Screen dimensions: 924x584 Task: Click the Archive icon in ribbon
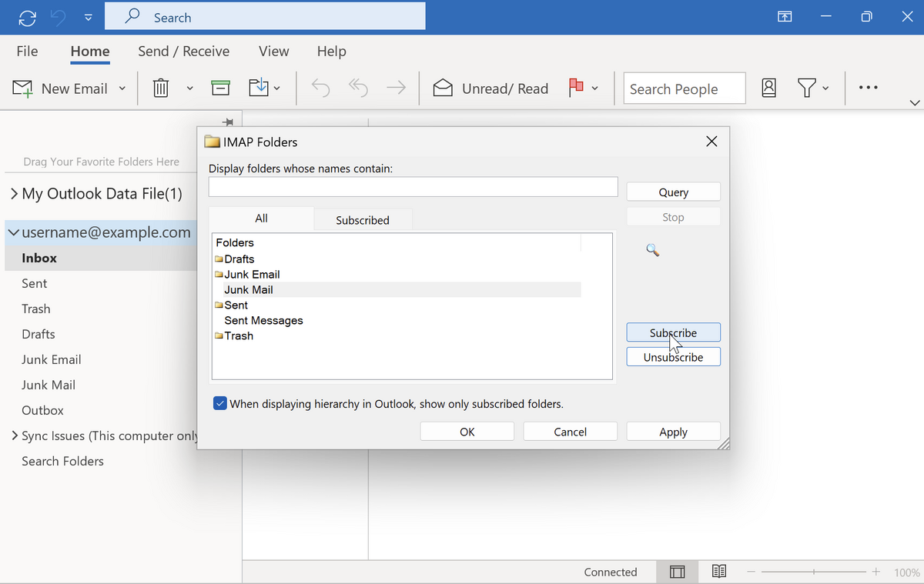coord(221,88)
